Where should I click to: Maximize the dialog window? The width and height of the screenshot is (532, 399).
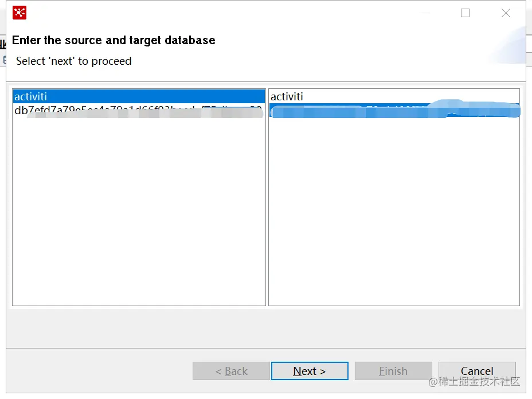click(465, 13)
